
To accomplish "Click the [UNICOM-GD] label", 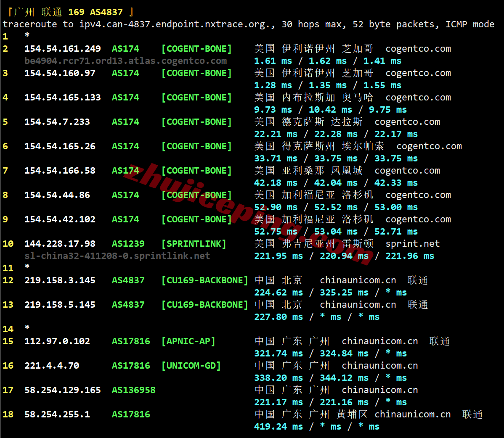I will click(x=191, y=366).
